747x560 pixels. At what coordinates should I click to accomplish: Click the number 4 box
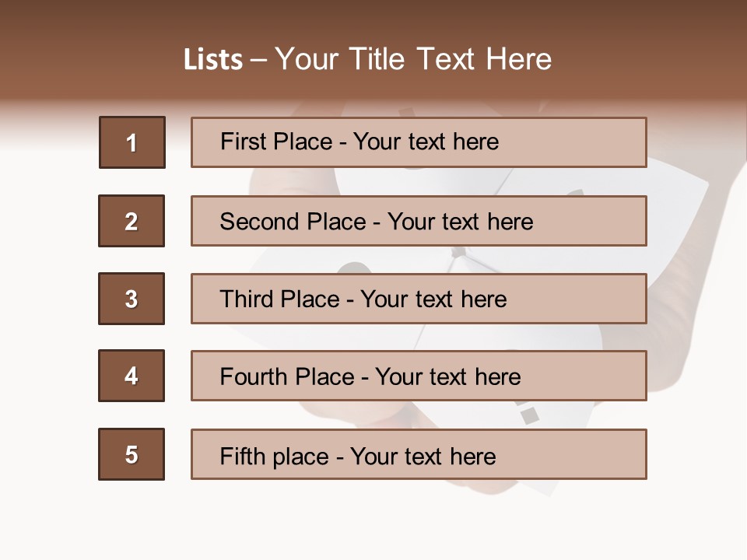132,376
